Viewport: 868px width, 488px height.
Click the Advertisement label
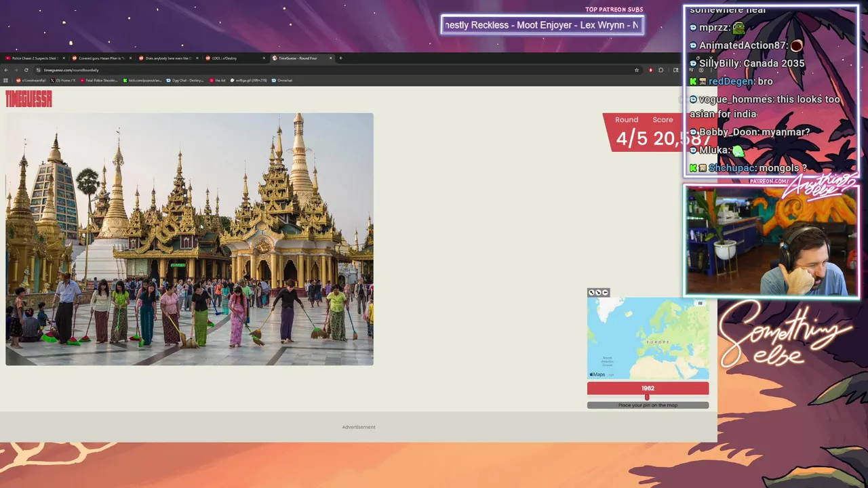[359, 427]
